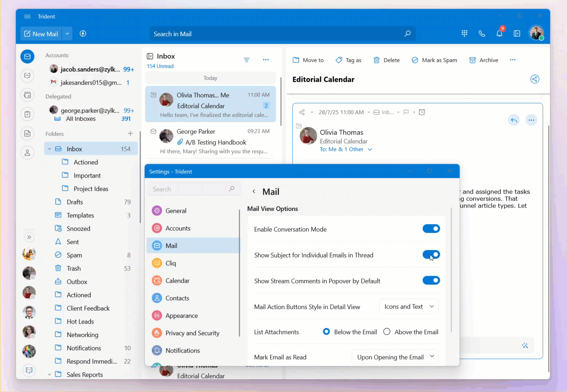The width and height of the screenshot is (567, 392).
Task: Select Above the Email radio option
Action: point(387,332)
